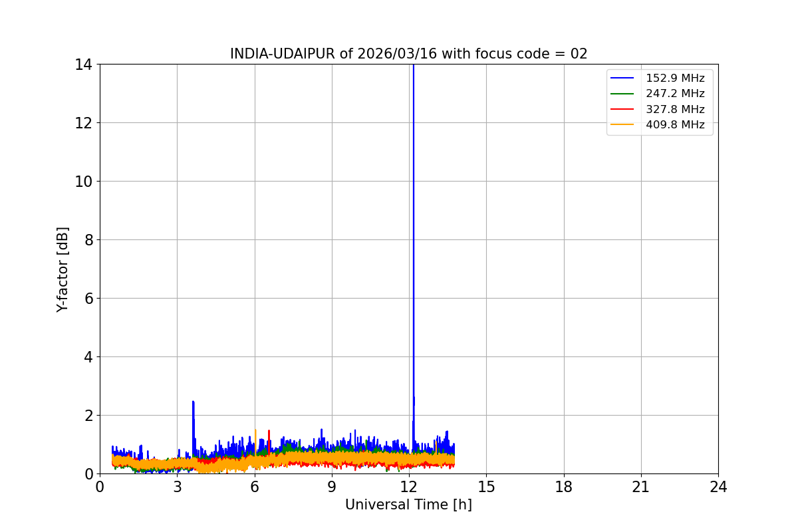Click the Y-factor [dB] axis label
Image resolution: width=798 pixels, height=532 pixels.
point(63,269)
